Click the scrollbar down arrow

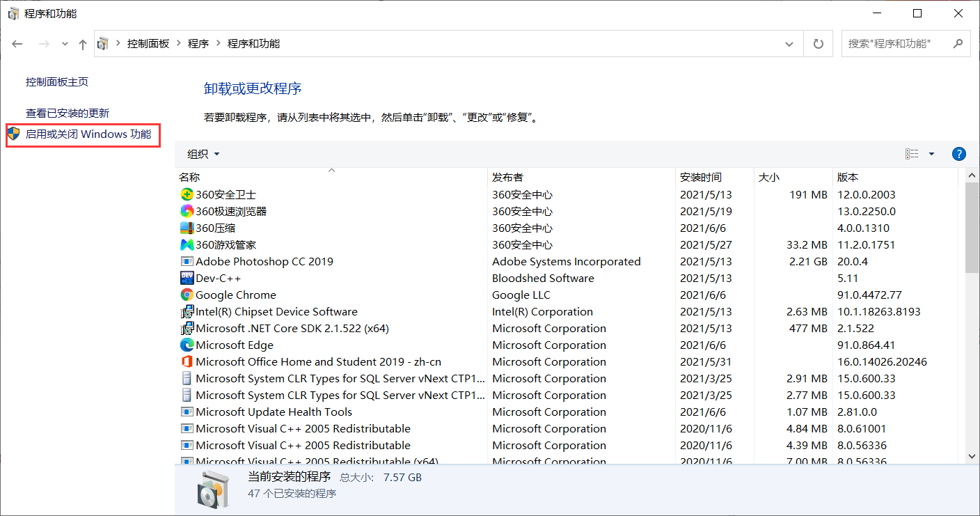pos(972,456)
